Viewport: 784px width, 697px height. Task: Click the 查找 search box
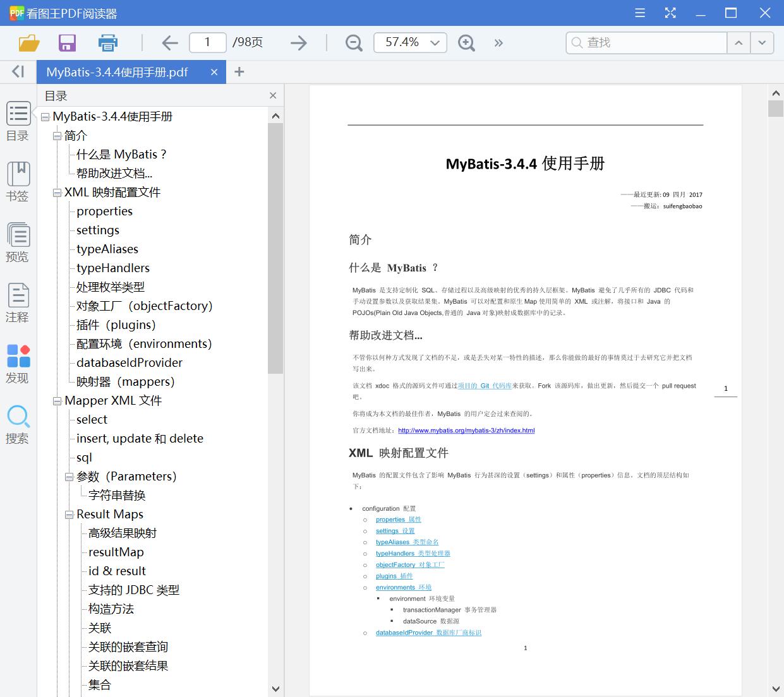[x=646, y=42]
